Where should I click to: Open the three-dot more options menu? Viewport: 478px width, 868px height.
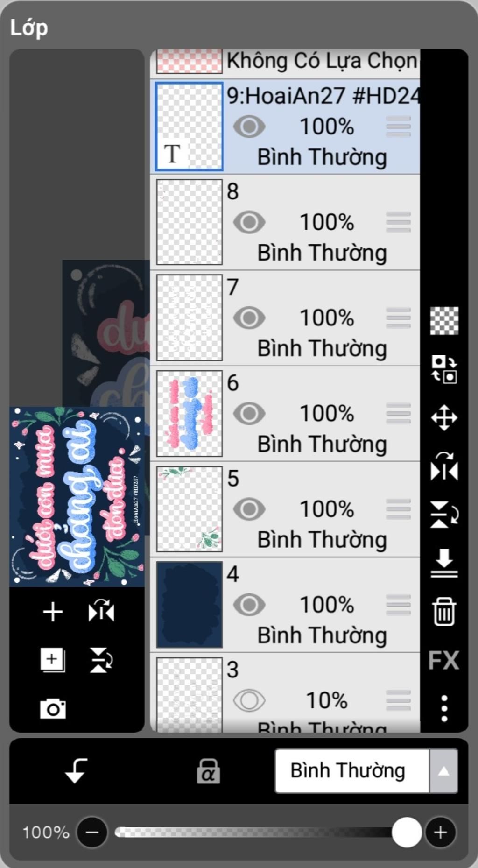(444, 708)
